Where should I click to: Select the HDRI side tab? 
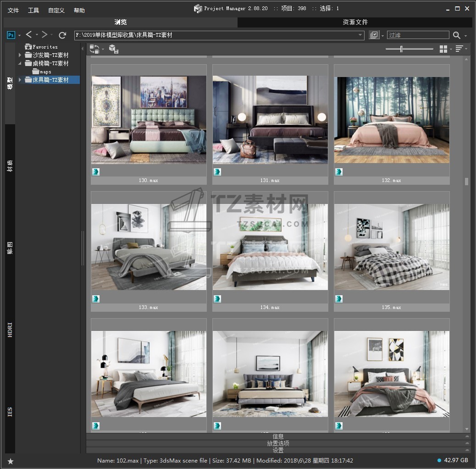pos(10,330)
